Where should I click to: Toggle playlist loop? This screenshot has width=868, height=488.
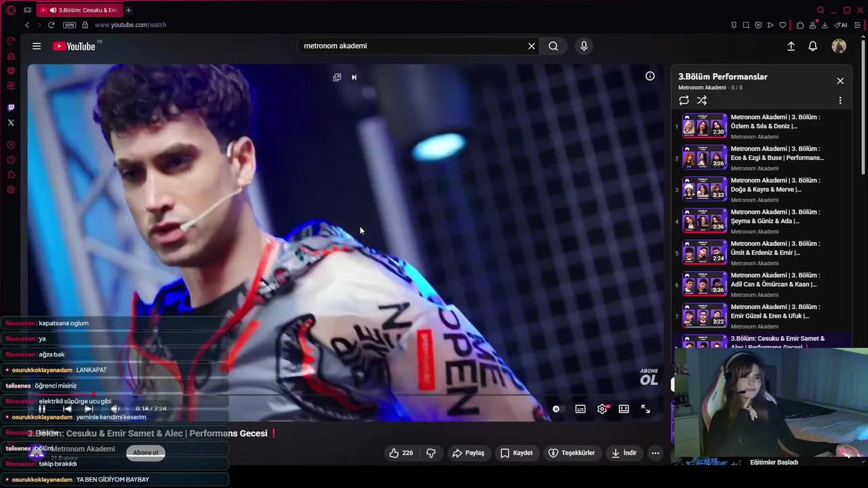[x=684, y=100]
